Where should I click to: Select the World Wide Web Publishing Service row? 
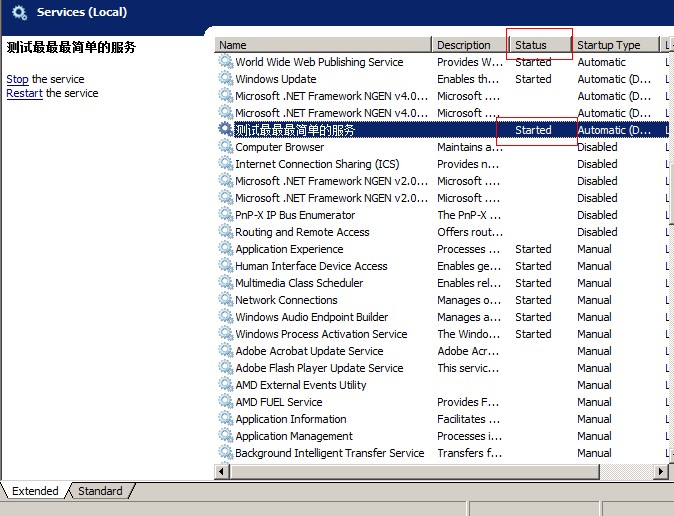tap(442, 62)
